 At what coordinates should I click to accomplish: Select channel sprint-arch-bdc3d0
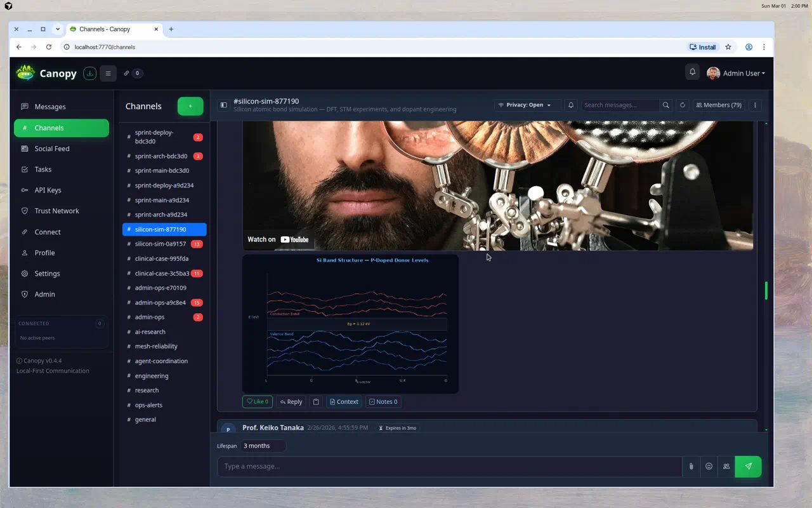(x=164, y=156)
